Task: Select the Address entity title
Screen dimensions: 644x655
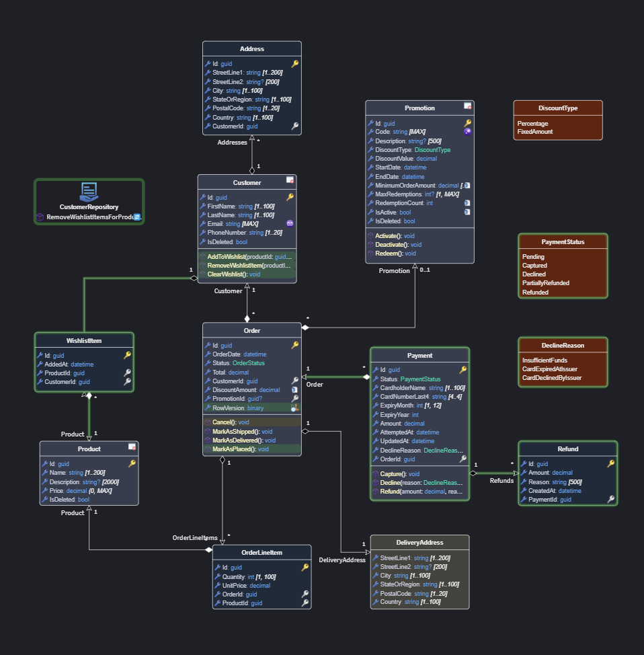Action: [x=252, y=49]
